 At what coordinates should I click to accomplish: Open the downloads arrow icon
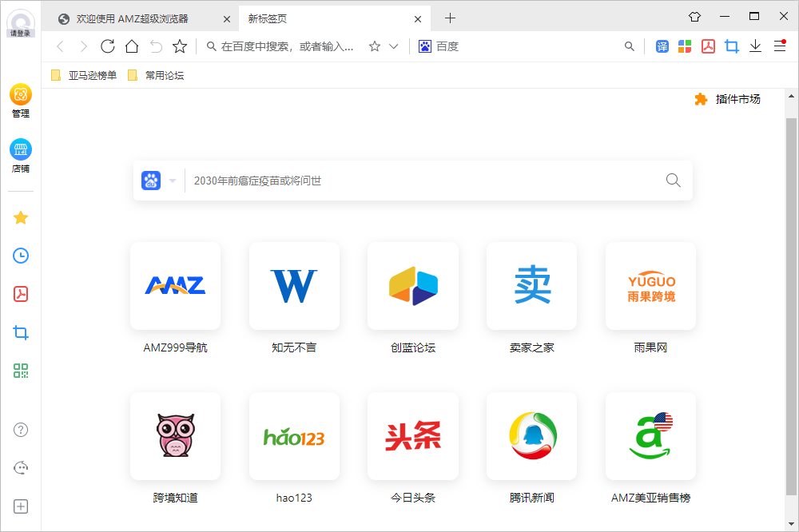pyautogui.click(x=755, y=46)
